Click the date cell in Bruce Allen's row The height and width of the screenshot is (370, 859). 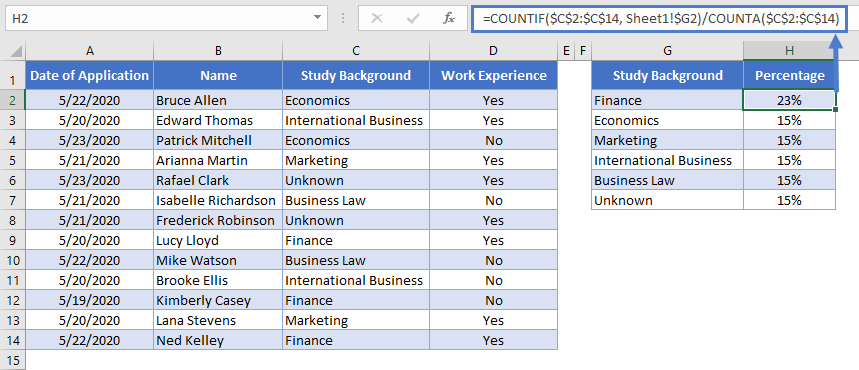(90, 101)
